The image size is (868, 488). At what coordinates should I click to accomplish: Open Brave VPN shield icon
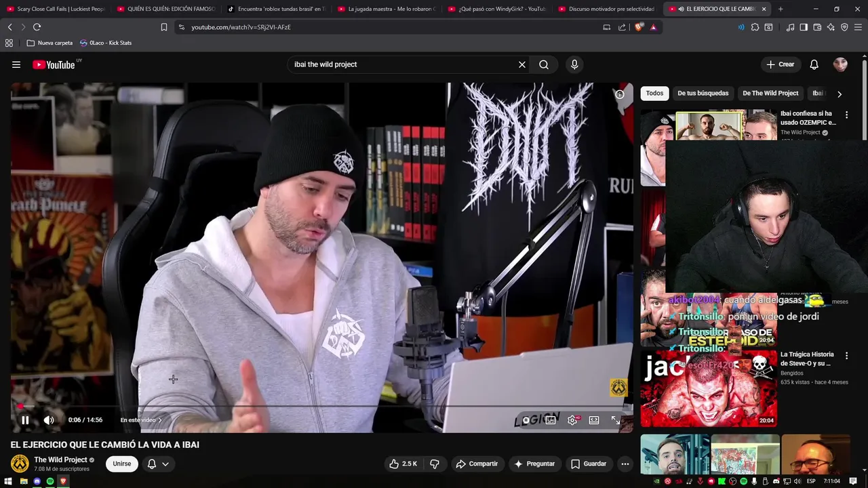pyautogui.click(x=844, y=27)
